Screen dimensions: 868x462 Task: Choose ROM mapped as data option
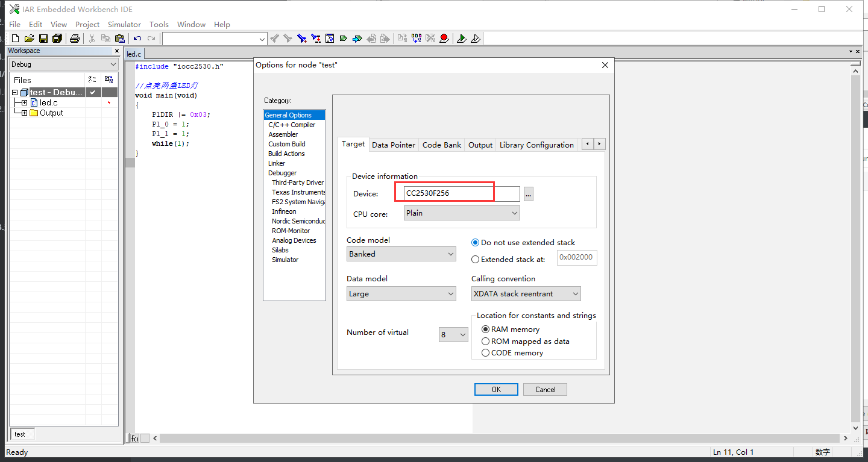(485, 341)
